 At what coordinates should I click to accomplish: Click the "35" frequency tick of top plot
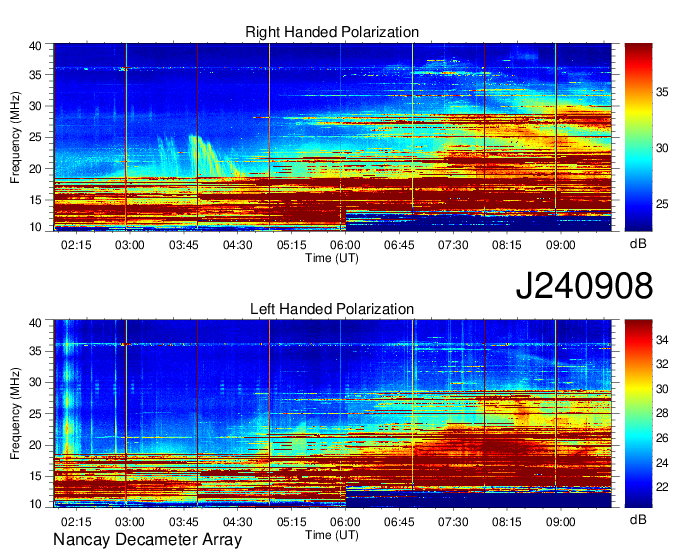click(35, 75)
